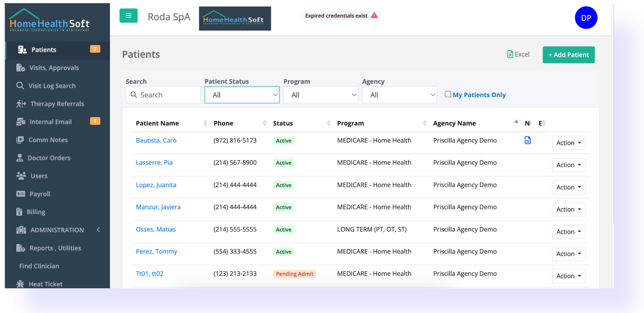Click the Therapy Referrals icon
This screenshot has width=644, height=313.
(21, 103)
